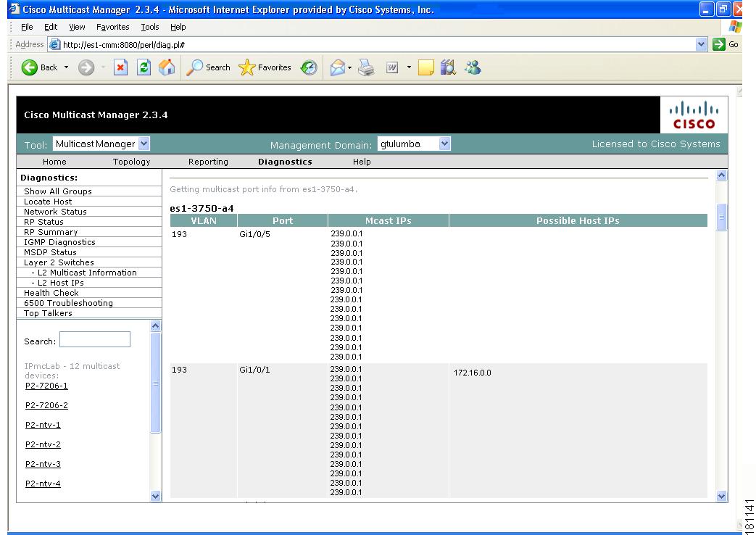This screenshot has width=756, height=535.
Task: Switch to the Topology tab
Action: pyautogui.click(x=132, y=162)
